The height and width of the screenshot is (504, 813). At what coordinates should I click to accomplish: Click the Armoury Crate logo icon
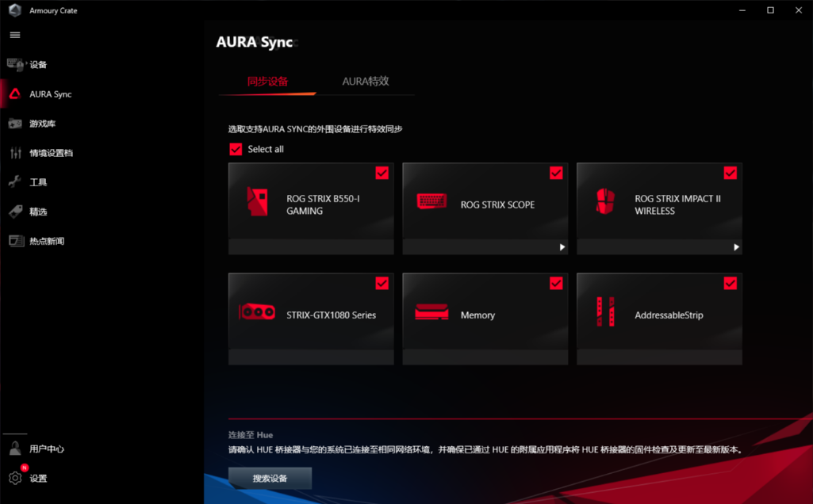[x=15, y=10]
